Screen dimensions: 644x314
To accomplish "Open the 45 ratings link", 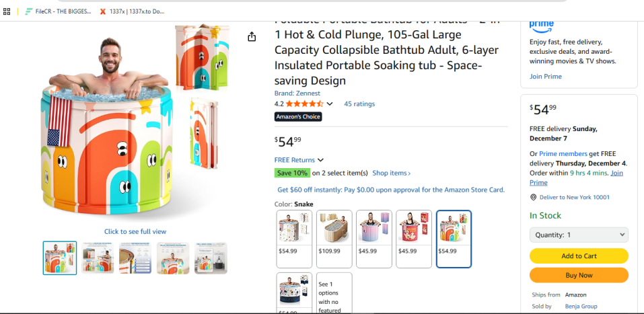I will tap(359, 104).
